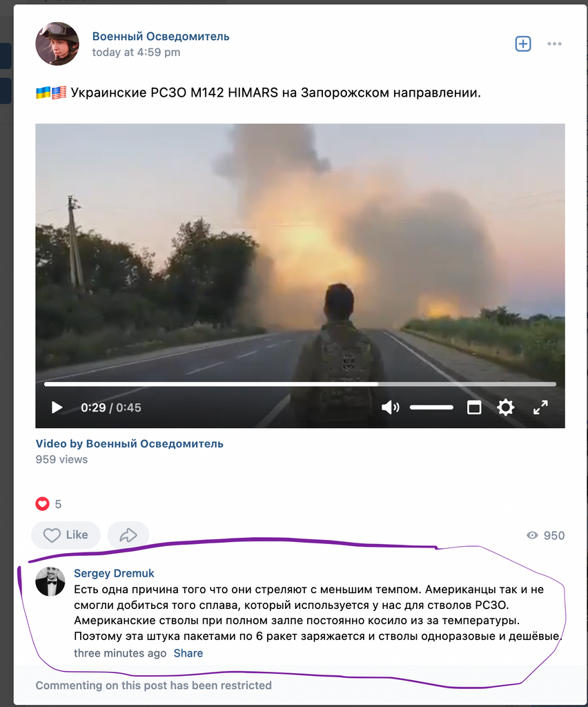The image size is (588, 707).
Task: Open the Военный Осведомитель author name link
Action: [161, 37]
